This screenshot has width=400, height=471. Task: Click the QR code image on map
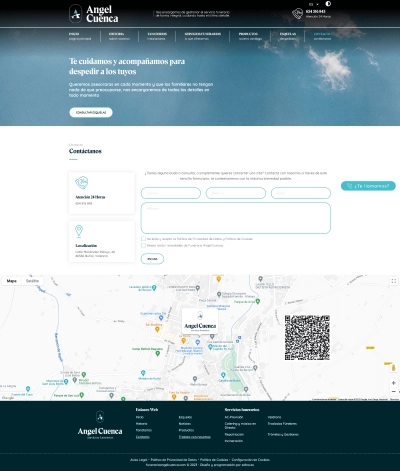pos(307,337)
